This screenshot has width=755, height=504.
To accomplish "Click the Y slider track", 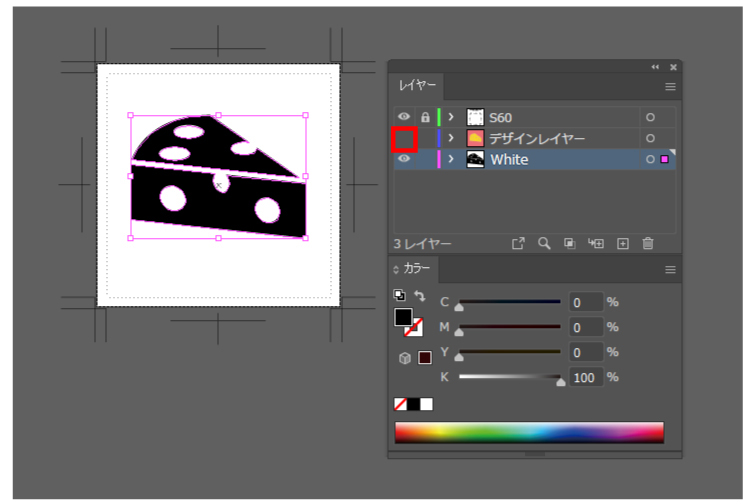I will pyautogui.click(x=509, y=352).
